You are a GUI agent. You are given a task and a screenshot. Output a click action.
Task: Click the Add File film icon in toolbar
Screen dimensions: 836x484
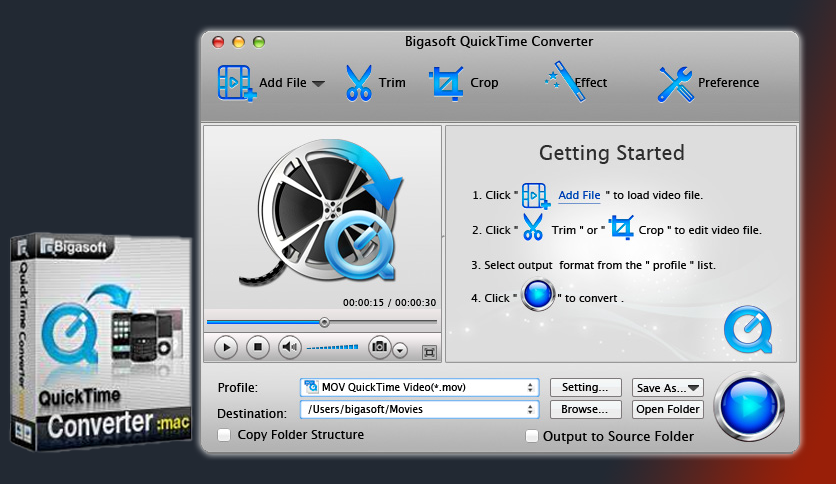click(237, 83)
